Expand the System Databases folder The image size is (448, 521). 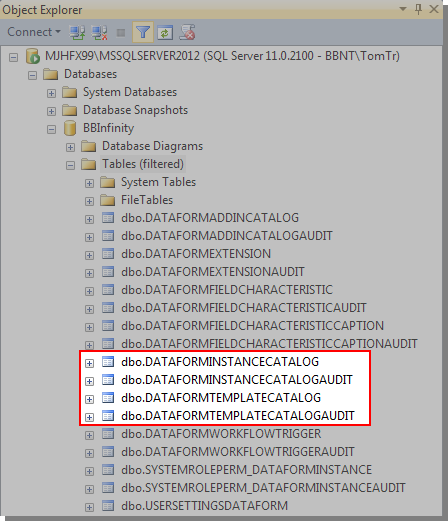51,93
